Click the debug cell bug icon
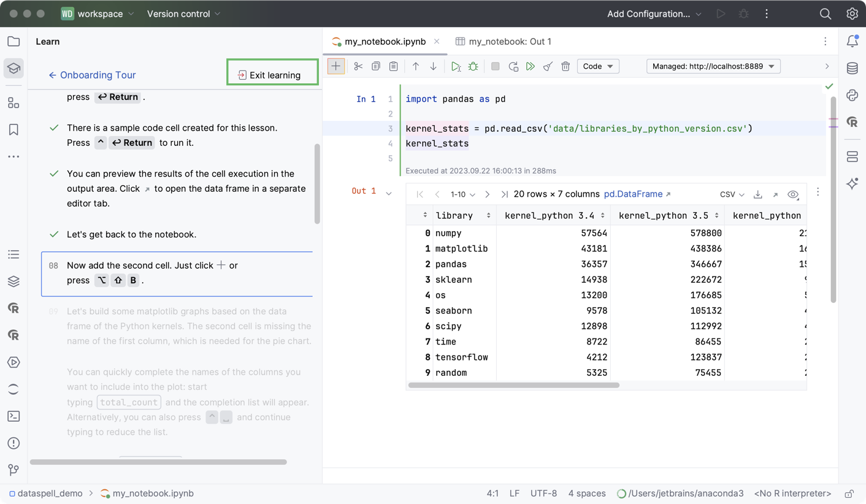 (473, 66)
